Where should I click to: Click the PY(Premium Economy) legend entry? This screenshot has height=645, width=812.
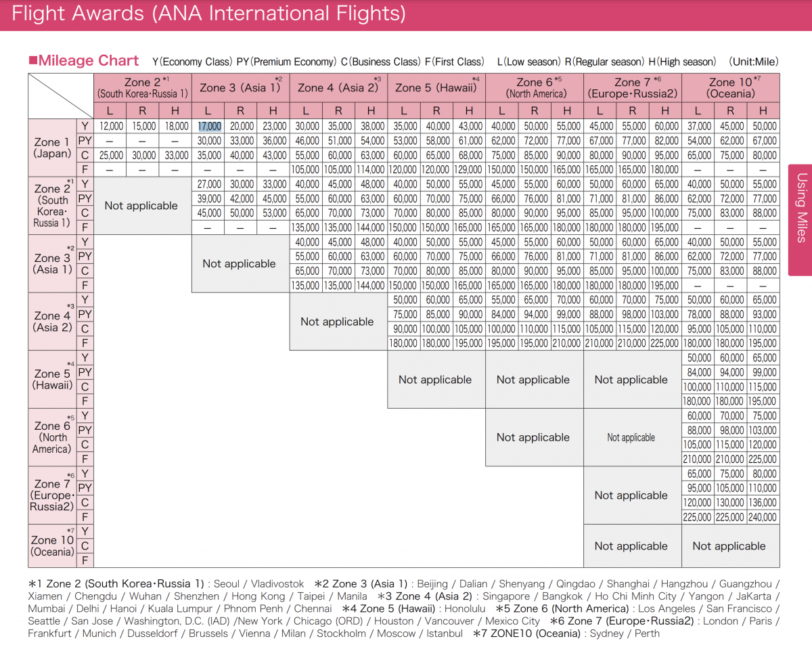pos(286,62)
